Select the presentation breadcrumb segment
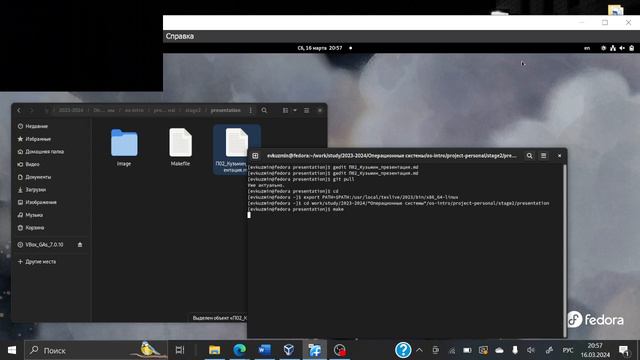Viewport: 640px width, 360px height. tap(225, 110)
